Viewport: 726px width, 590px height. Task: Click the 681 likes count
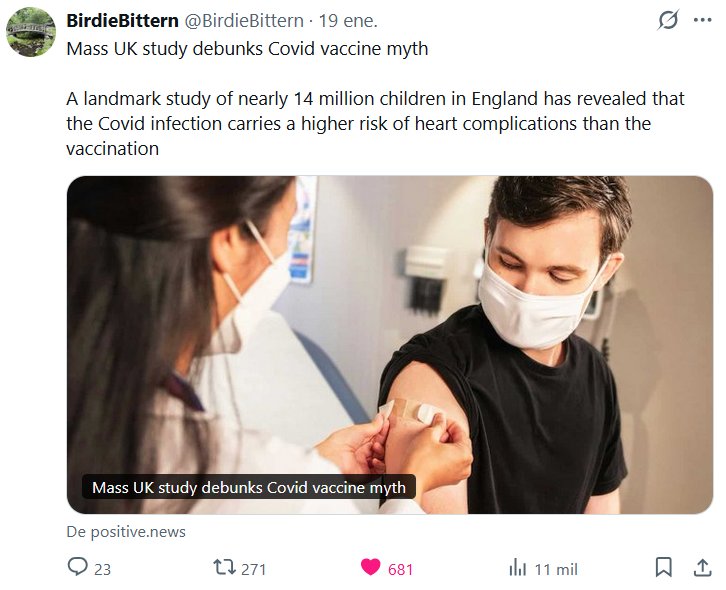point(400,569)
